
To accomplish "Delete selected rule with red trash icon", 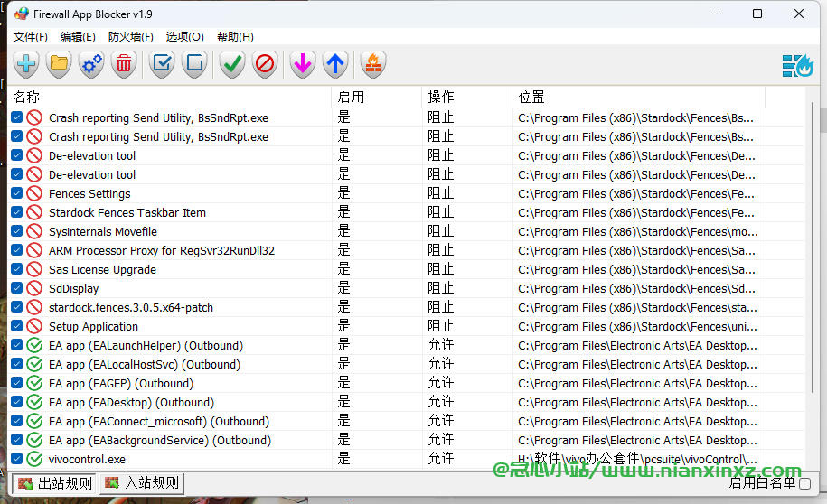I will tap(124, 64).
